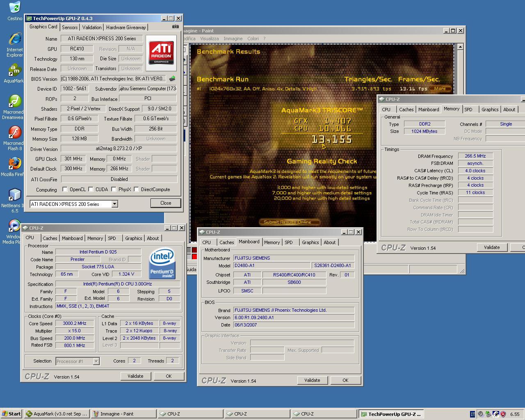525x420 pixels.
Task: Click the Driver Version field ati2mtag 8.273.2.0
Action: tap(119, 149)
